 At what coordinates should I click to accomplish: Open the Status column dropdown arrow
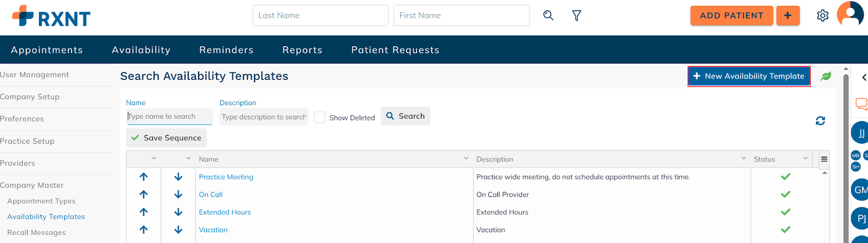click(805, 158)
